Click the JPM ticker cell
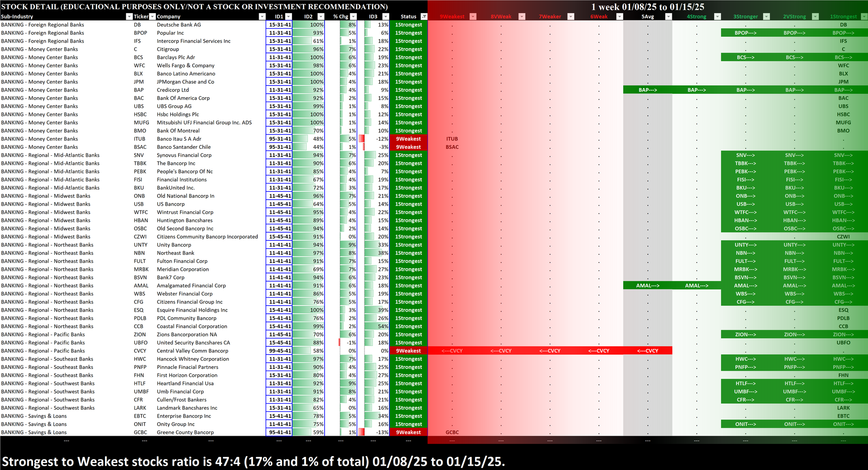 coord(138,82)
